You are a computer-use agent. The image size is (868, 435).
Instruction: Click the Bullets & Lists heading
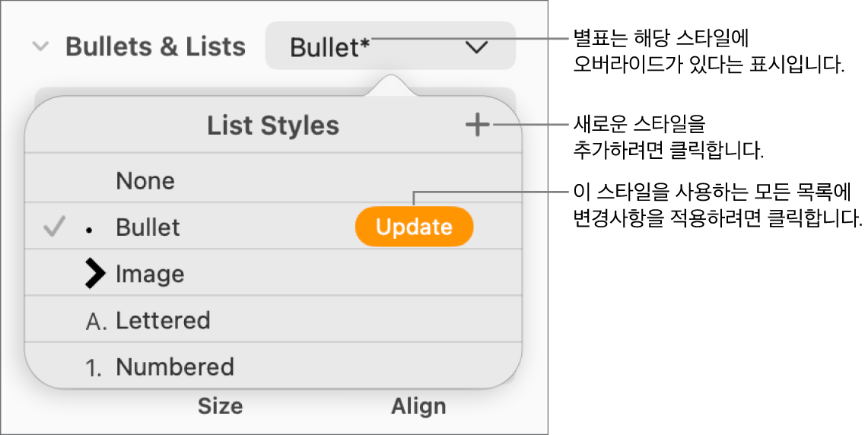pos(155,47)
